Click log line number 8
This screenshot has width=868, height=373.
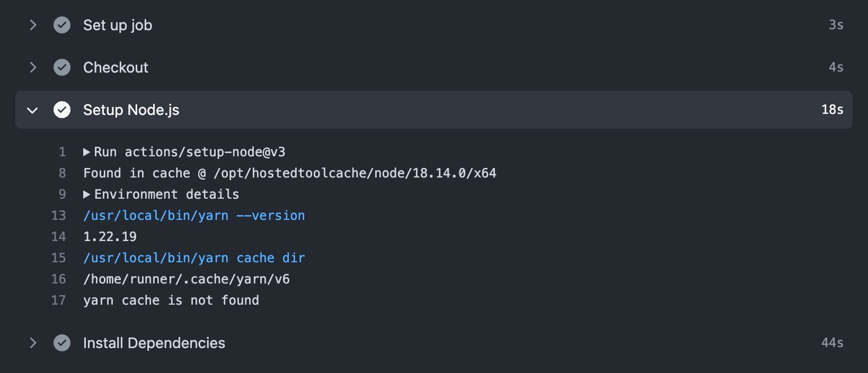click(62, 173)
